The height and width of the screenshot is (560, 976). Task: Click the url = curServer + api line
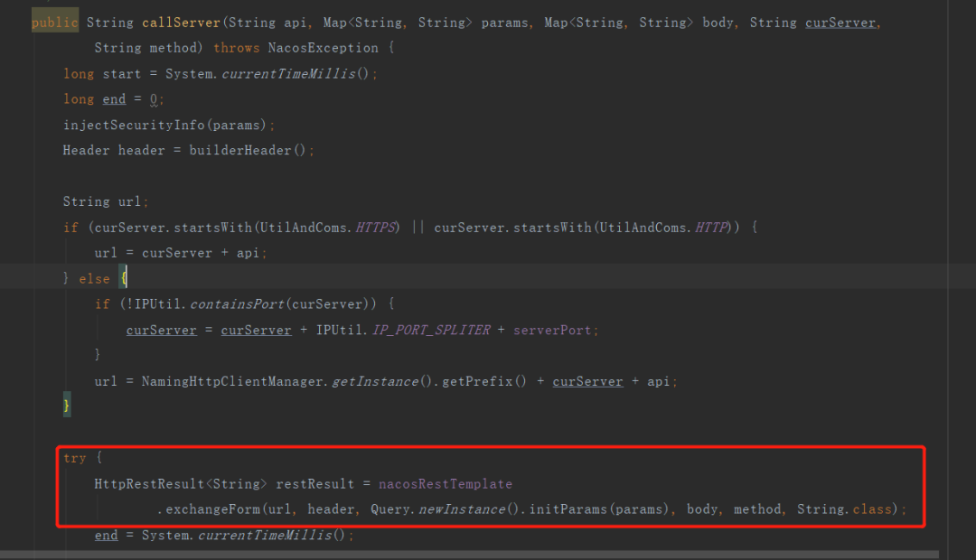click(x=181, y=253)
